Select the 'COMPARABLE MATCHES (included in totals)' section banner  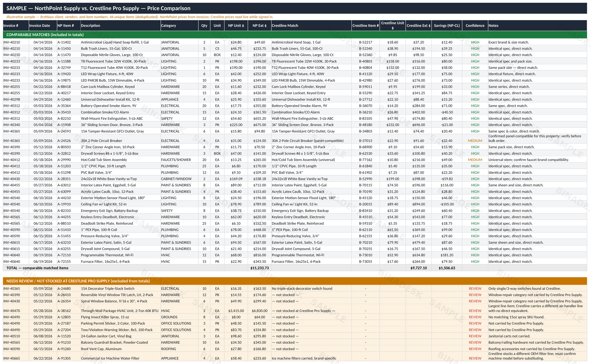pyautogui.click(x=295, y=35)
